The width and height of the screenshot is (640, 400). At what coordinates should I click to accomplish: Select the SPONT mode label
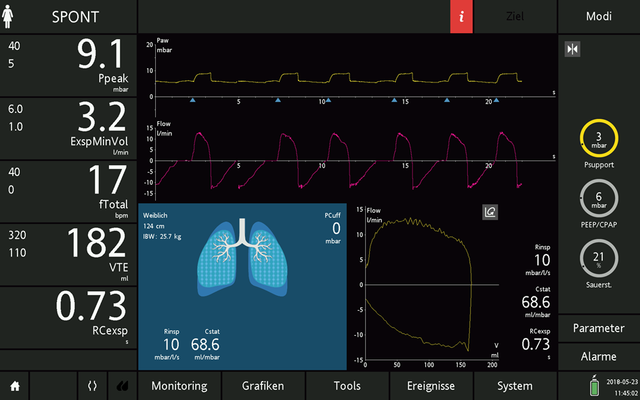[76, 17]
